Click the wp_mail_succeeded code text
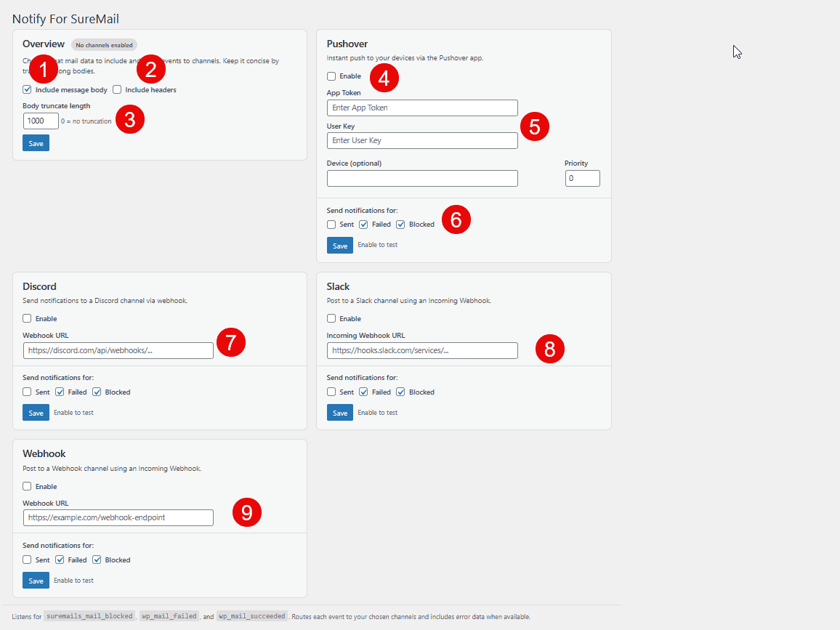Screen dimensions: 840x630 [252, 616]
